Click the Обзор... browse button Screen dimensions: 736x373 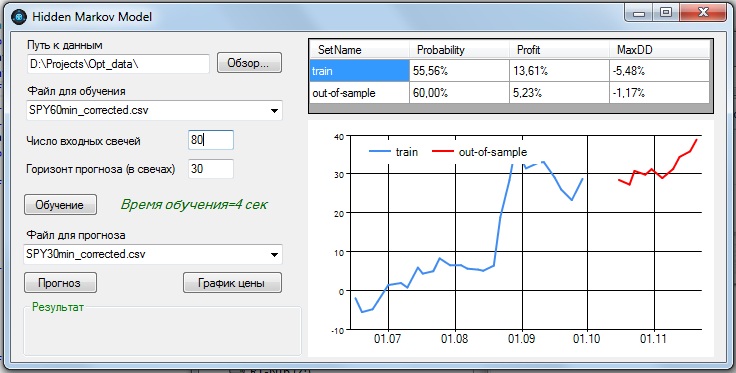pos(249,63)
